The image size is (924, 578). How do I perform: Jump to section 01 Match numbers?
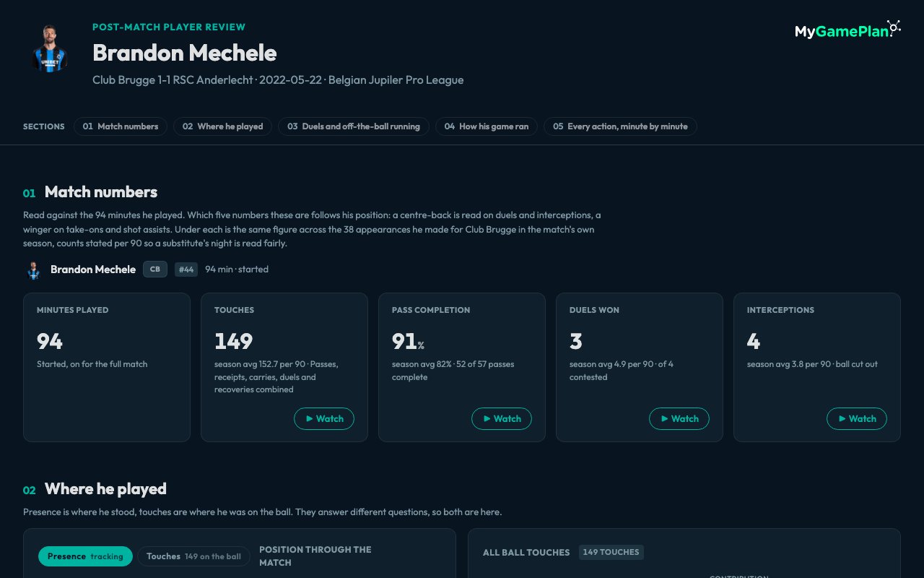click(121, 126)
